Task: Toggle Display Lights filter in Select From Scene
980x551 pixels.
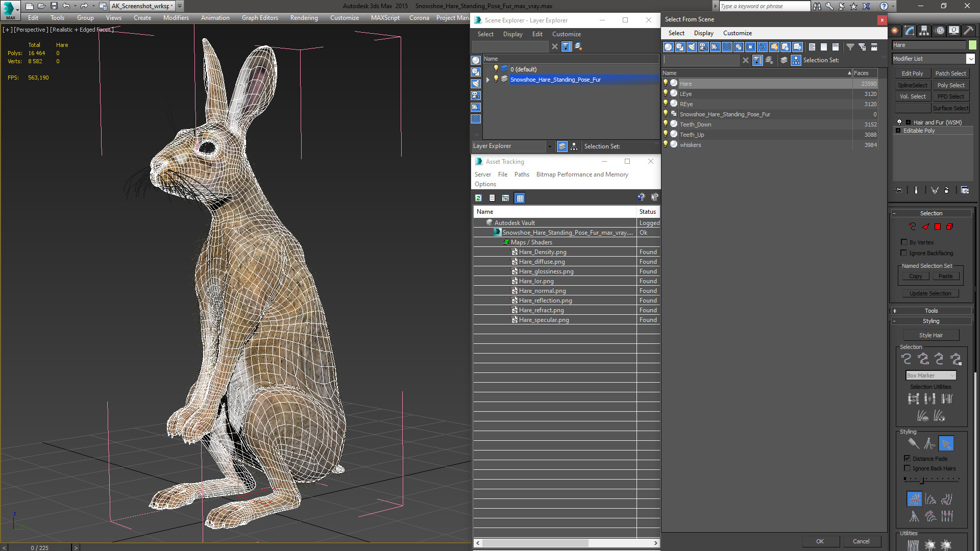Action: coord(692,47)
